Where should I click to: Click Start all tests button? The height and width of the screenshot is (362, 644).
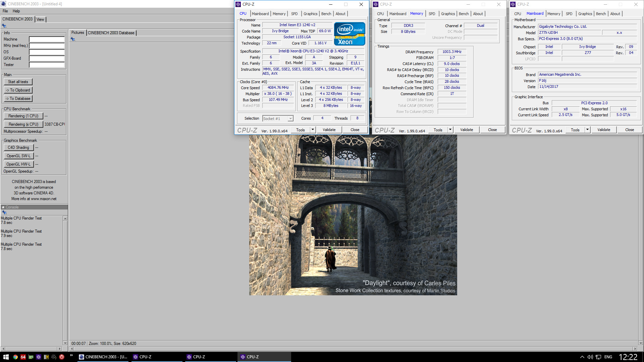(x=18, y=82)
